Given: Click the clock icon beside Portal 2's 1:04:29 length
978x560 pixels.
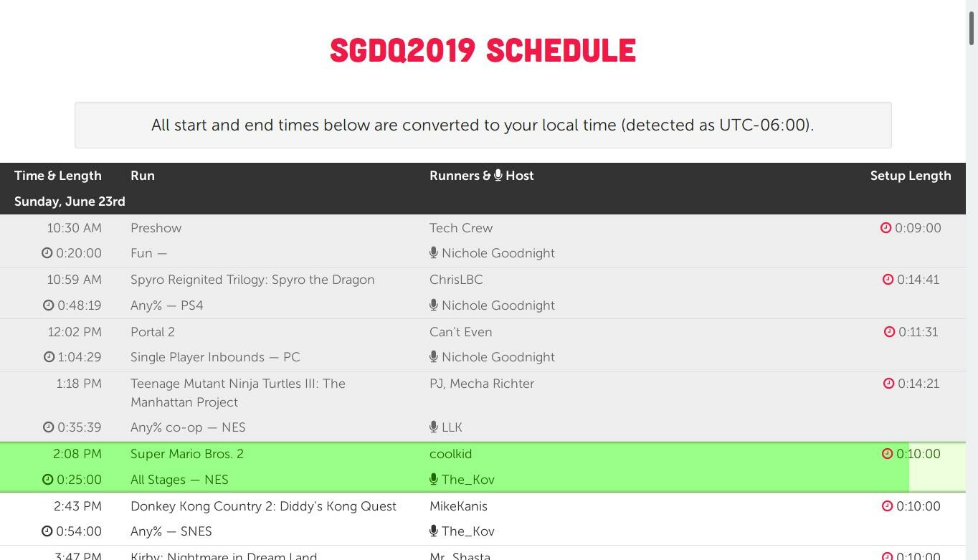Looking at the screenshot, I should [49, 357].
